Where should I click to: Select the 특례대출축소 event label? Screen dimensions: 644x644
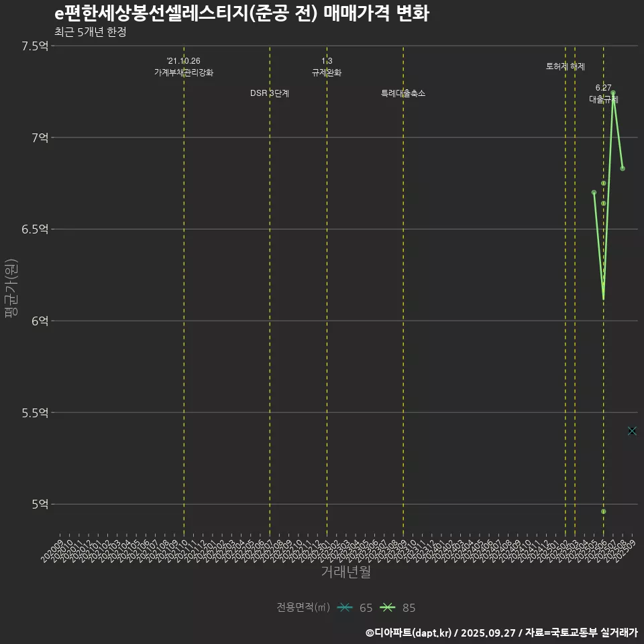click(x=403, y=93)
